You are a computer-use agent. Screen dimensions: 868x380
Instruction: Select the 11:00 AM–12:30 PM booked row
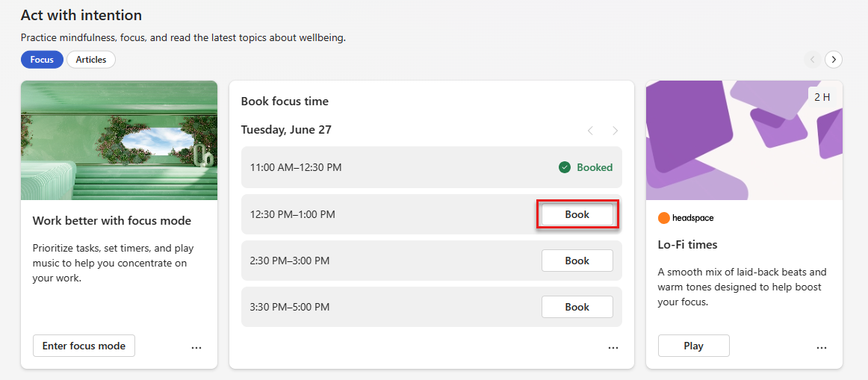[x=432, y=167]
